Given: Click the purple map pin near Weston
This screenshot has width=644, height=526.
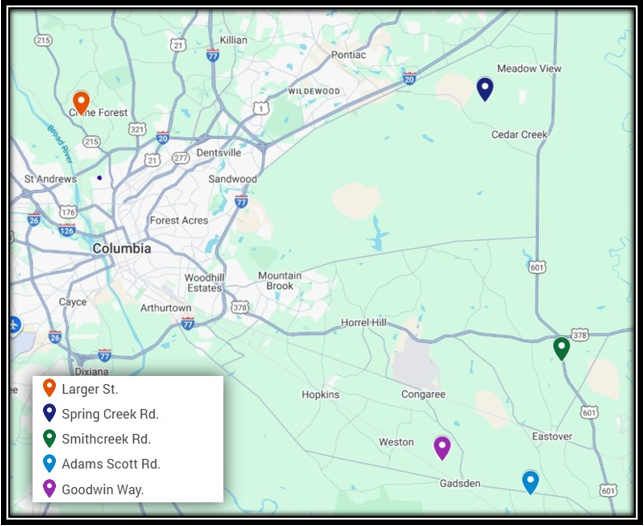Looking at the screenshot, I should point(441,447).
